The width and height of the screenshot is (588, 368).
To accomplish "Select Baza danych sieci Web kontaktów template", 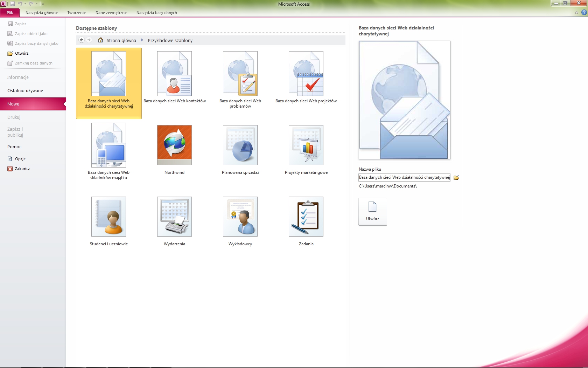I will click(x=174, y=74).
